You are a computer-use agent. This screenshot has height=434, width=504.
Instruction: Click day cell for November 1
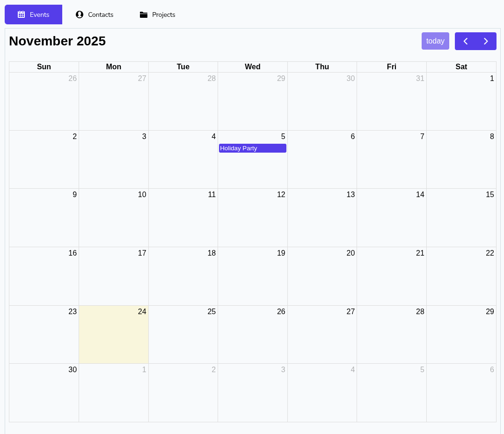pyautogui.click(x=461, y=101)
